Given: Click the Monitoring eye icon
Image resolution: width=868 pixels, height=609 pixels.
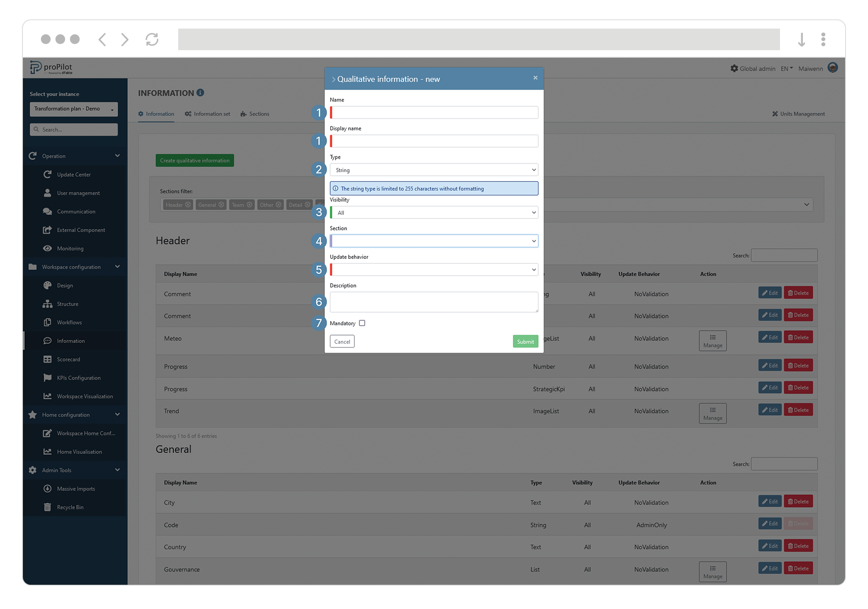Looking at the screenshot, I should [48, 248].
